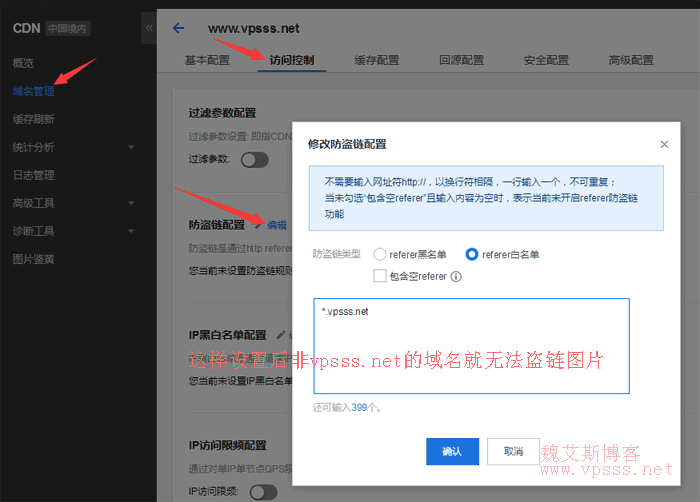Close the 修改防盗链配置 dialog with X

coord(664,144)
